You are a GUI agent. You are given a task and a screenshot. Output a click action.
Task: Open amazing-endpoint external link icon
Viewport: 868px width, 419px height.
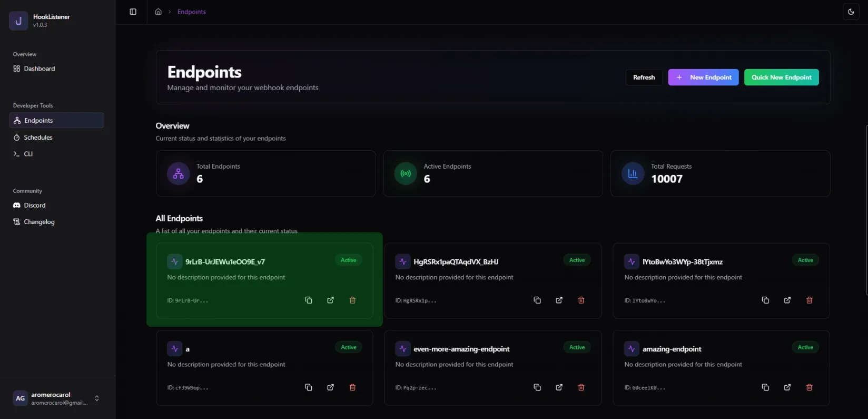(x=787, y=387)
